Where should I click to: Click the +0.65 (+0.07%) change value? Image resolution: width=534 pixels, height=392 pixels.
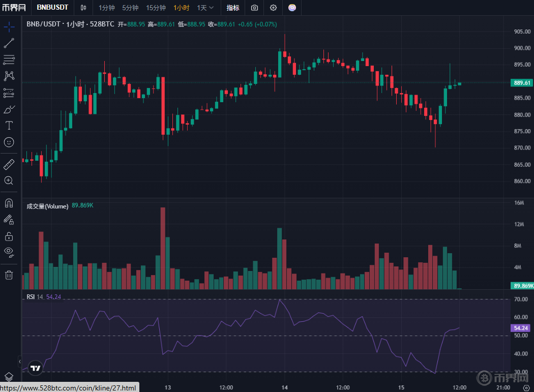pyautogui.click(x=257, y=24)
